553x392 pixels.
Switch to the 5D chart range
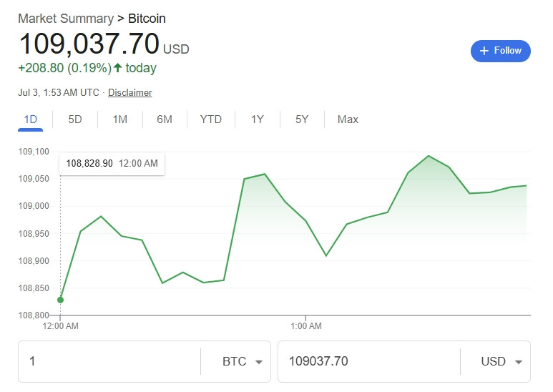(x=75, y=119)
